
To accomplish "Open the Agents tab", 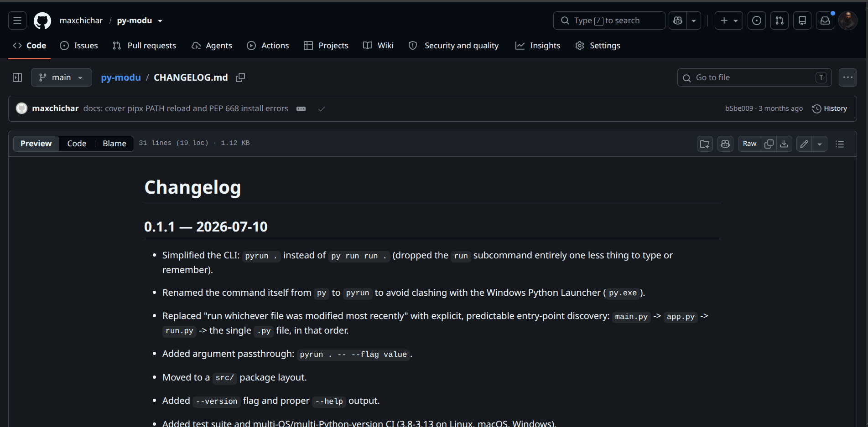I will pos(212,46).
